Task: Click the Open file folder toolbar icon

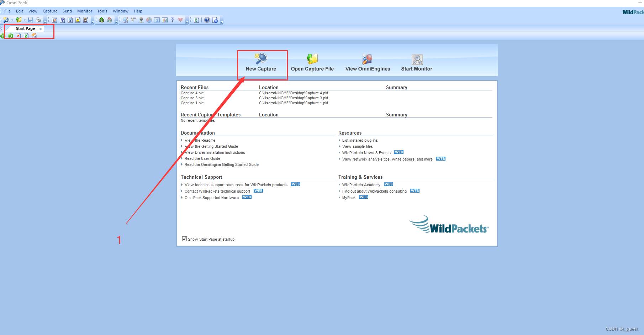Action: (x=19, y=20)
